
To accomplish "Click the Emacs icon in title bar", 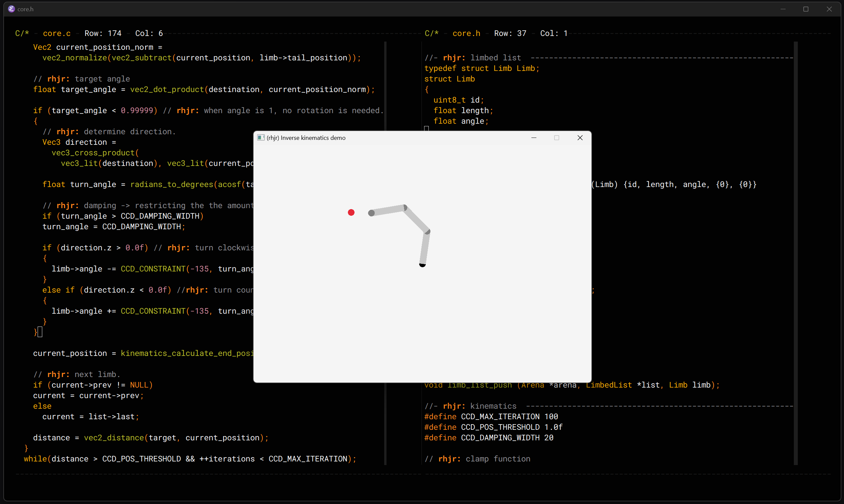I will pyautogui.click(x=11, y=9).
